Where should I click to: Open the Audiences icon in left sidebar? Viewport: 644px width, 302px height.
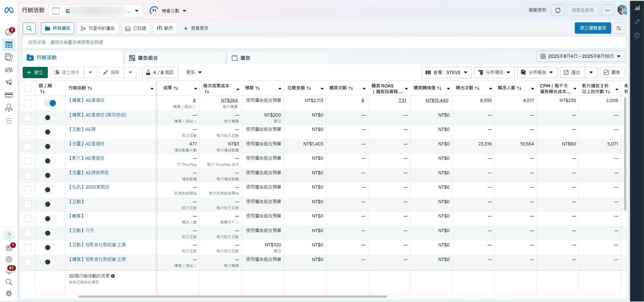pyautogui.click(x=9, y=70)
